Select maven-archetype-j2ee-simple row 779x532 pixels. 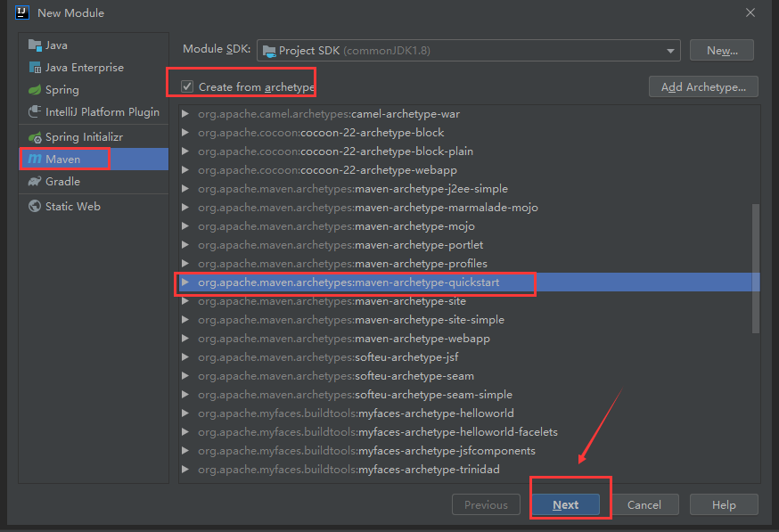[x=470, y=189]
